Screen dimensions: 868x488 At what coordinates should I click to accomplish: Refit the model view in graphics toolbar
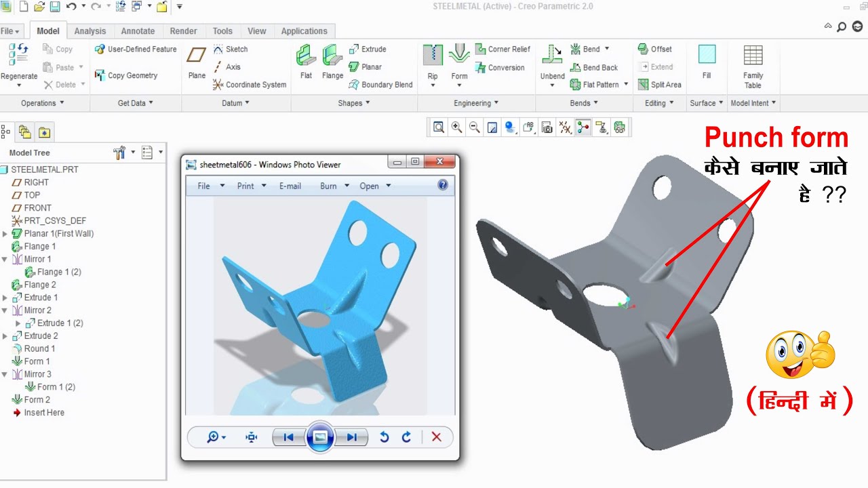[x=439, y=127]
